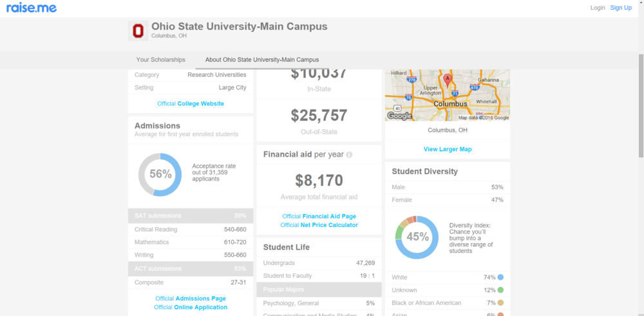The image size is (644, 316).
Task: Click the Composite 27-31 row
Action: [191, 282]
